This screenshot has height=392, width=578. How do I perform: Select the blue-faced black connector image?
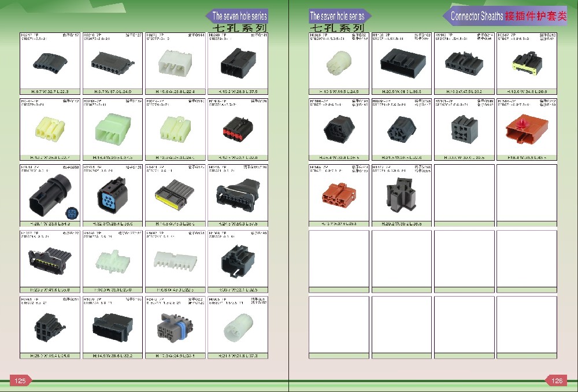click(x=112, y=195)
